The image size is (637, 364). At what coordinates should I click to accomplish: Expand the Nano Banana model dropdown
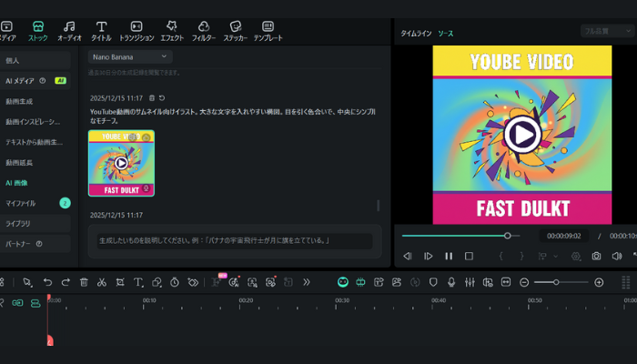130,56
